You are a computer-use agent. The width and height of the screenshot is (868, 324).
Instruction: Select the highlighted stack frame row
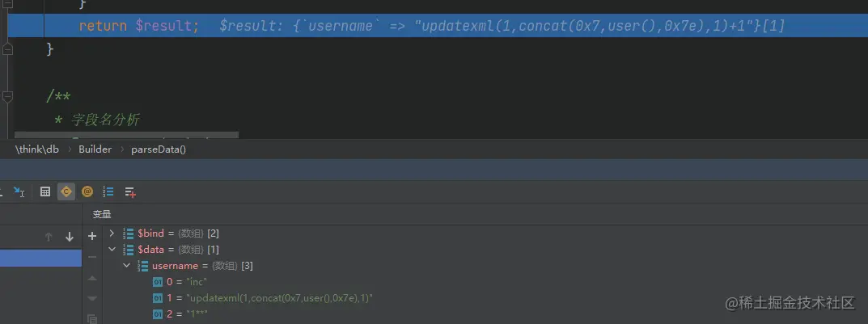[41, 258]
